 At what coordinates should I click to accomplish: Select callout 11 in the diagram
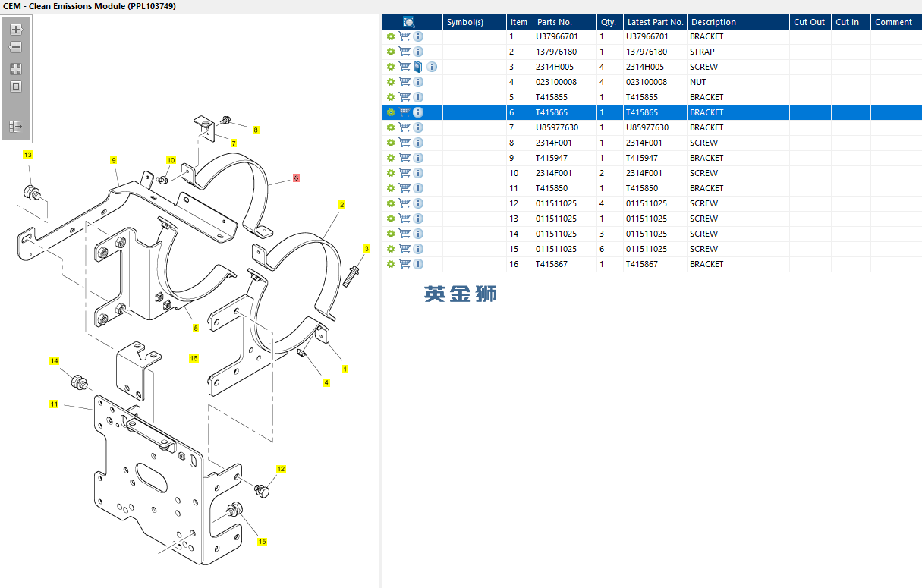click(x=54, y=404)
